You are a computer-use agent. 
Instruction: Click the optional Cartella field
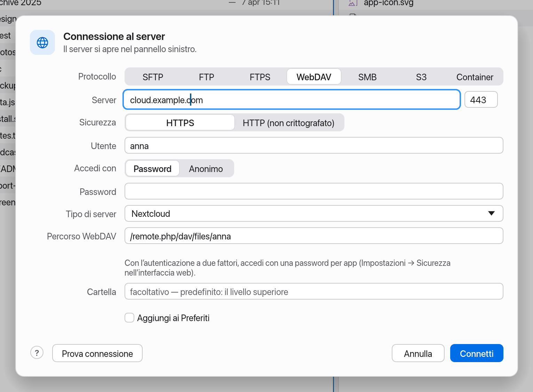coord(314,291)
